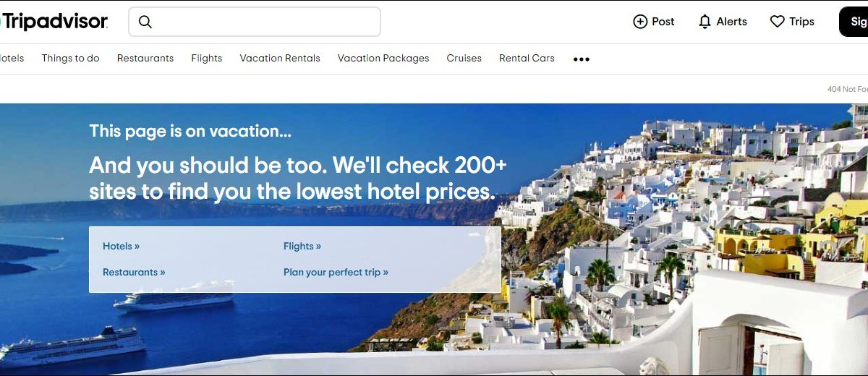Screen dimensions: 868x376
Task: Follow Plan your perfect trip link
Action: (336, 272)
